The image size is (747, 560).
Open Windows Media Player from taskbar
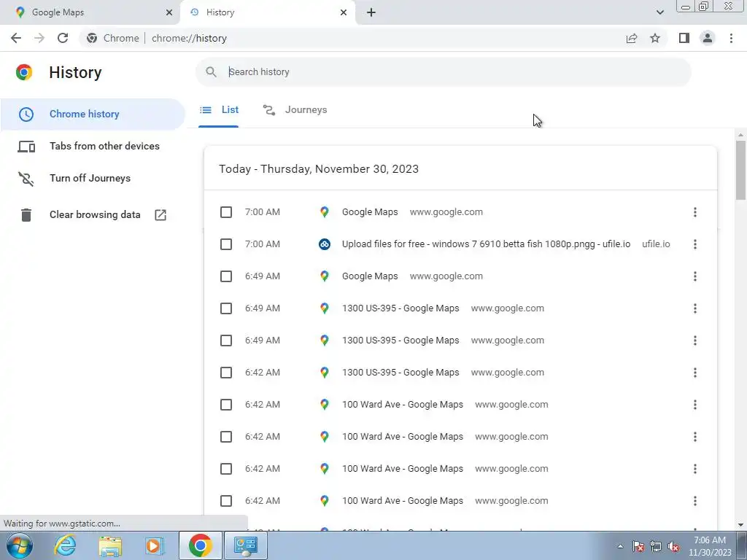154,545
